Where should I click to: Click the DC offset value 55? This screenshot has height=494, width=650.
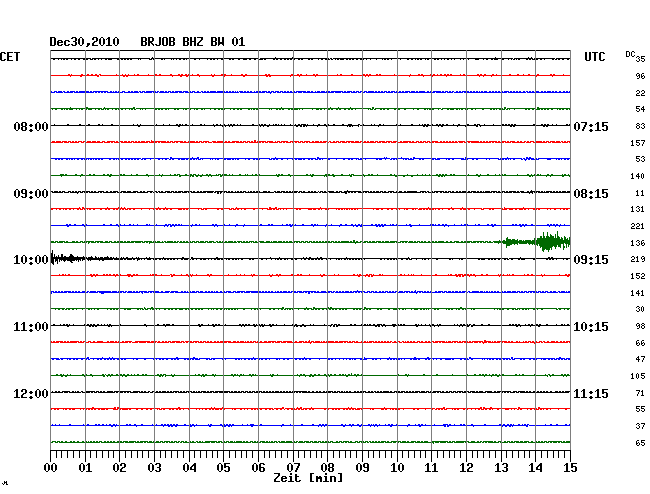click(x=640, y=409)
